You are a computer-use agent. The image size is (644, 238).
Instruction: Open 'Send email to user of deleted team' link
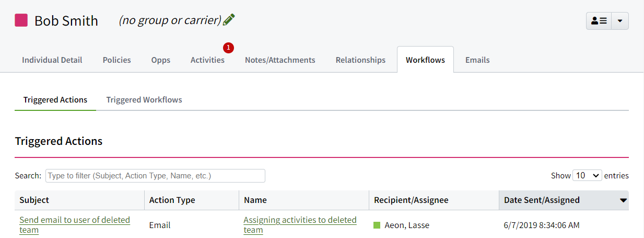75,225
